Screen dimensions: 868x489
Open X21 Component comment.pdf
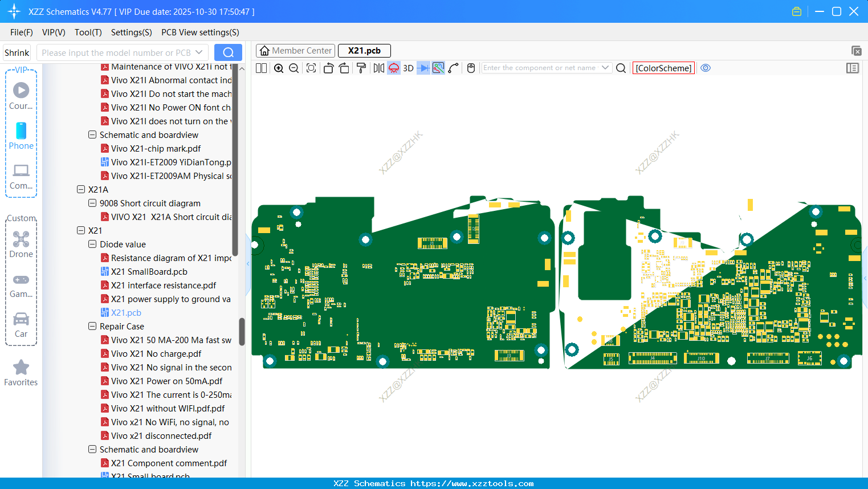point(169,463)
